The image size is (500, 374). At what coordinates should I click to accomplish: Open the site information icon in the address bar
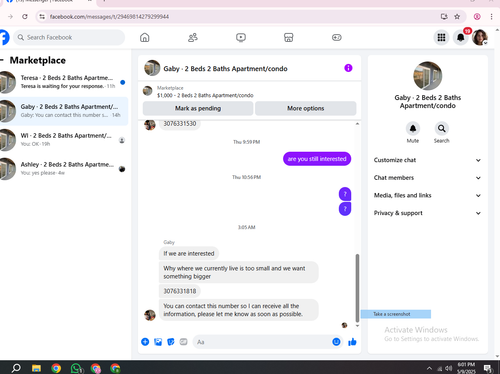(x=42, y=16)
